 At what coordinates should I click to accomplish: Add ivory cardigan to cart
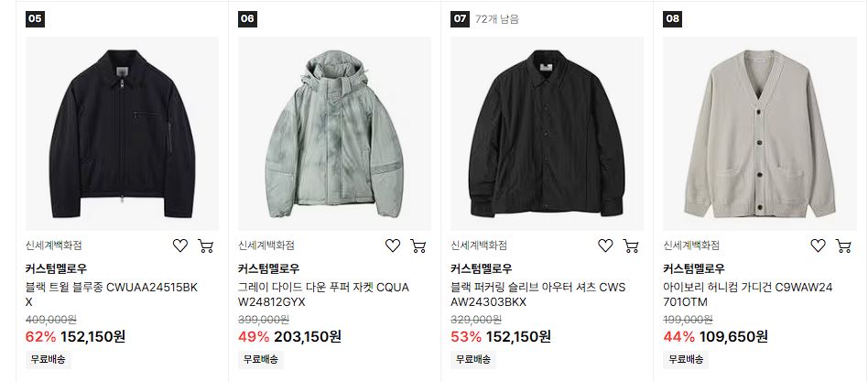click(x=843, y=246)
